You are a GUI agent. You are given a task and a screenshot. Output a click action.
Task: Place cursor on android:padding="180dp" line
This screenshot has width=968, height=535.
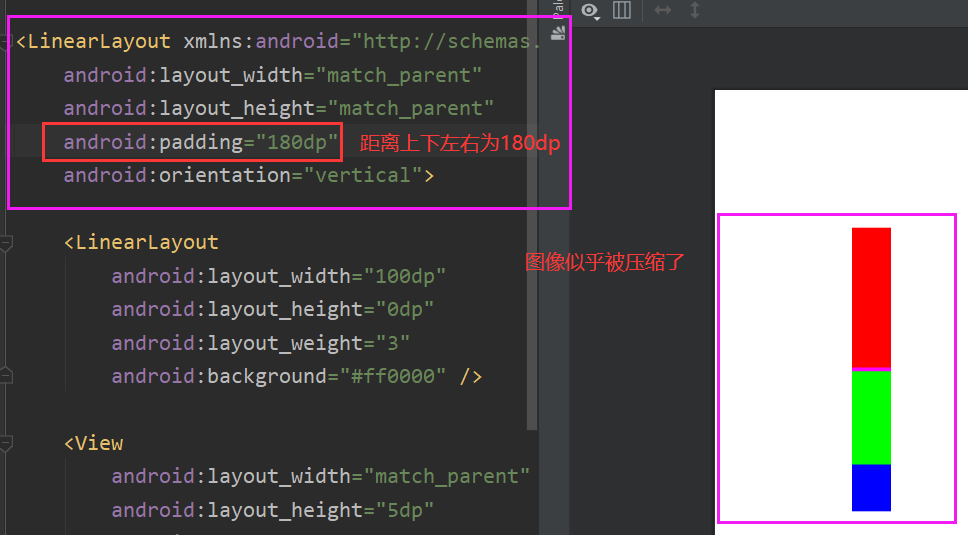pyautogui.click(x=201, y=143)
